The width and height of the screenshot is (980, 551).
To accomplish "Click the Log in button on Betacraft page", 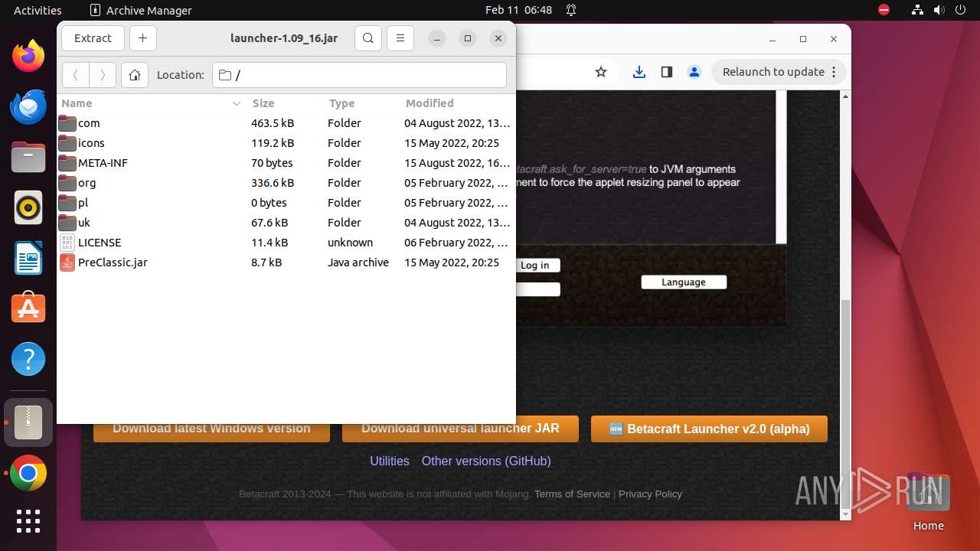I will [x=538, y=265].
